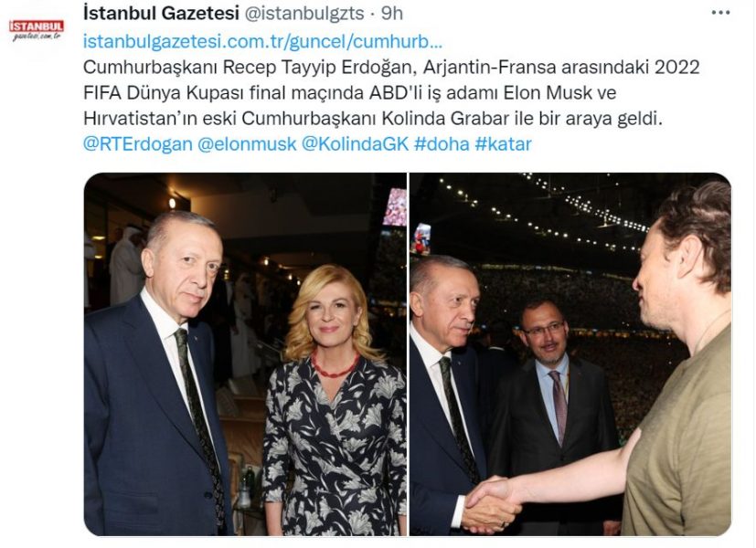Viewport: 756px width, 548px height.
Task: Open the @istanbulgzts handle profile
Action: click(304, 14)
